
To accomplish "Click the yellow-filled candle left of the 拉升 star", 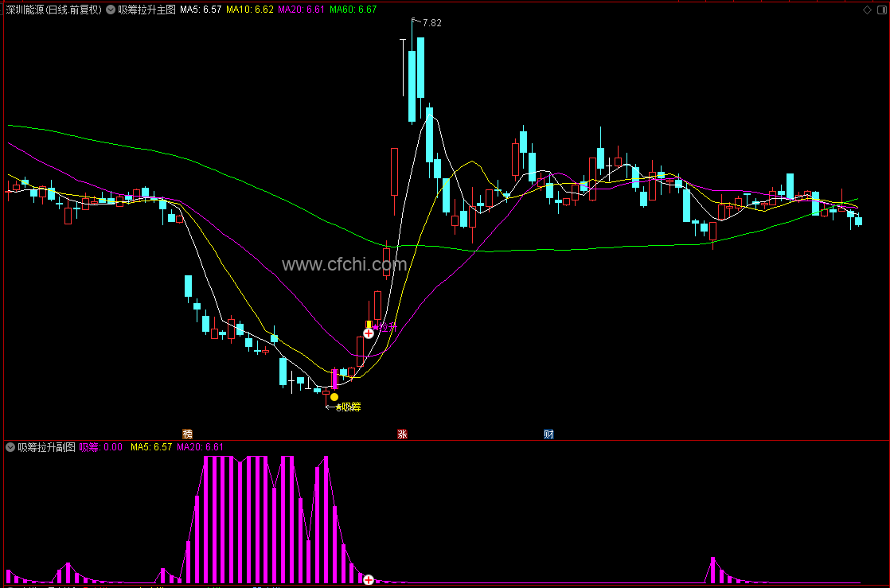I will (369, 325).
